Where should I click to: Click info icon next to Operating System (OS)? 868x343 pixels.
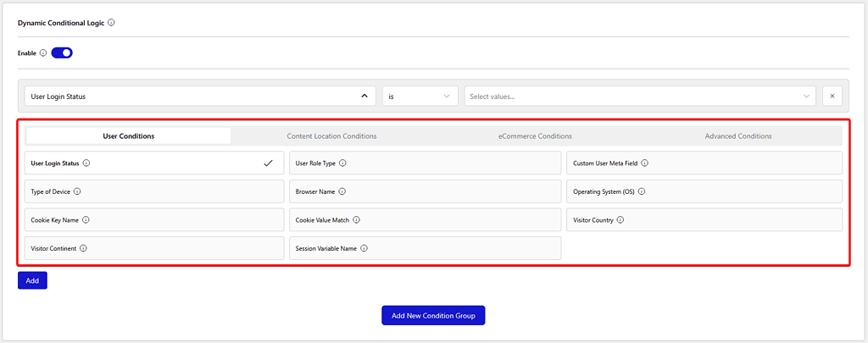coord(642,191)
